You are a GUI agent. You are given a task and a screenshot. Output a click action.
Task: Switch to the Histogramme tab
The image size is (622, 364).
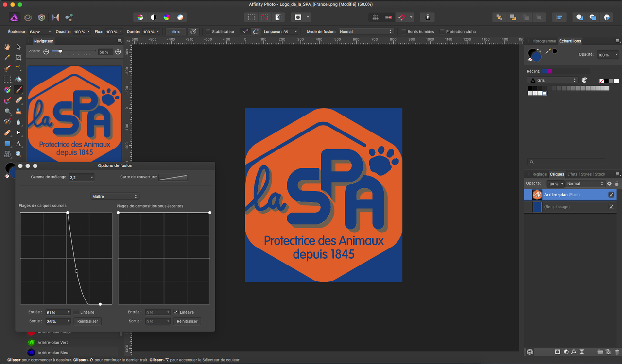(544, 41)
